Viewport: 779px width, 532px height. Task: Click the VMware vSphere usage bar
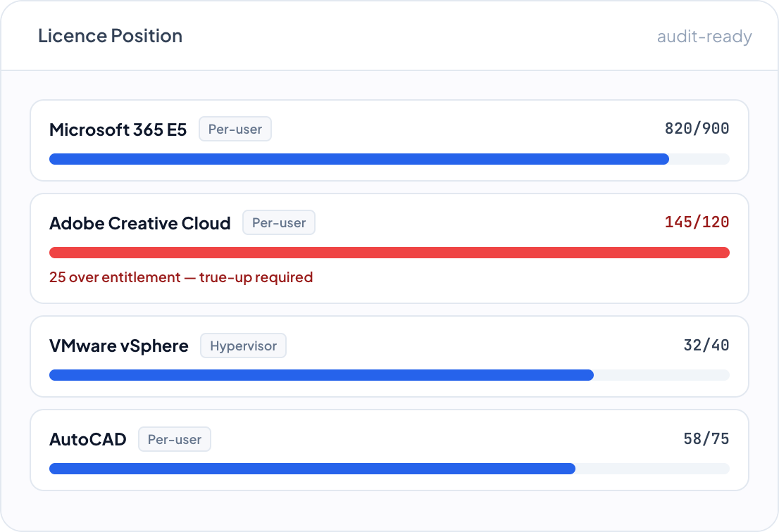389,375
